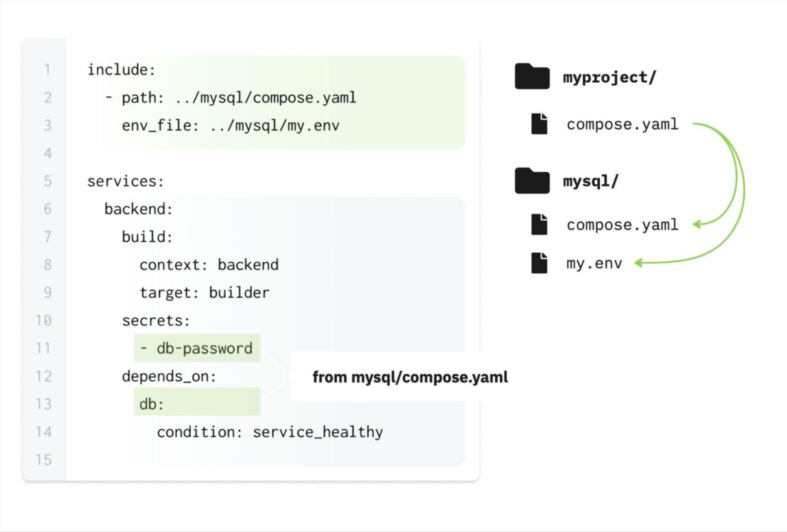
Task: Click line number 5 in the gutter
Action: (47, 181)
